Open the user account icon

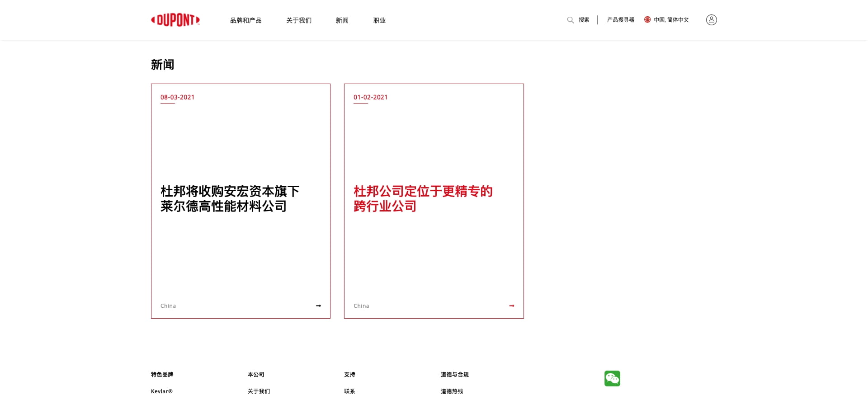(x=711, y=20)
